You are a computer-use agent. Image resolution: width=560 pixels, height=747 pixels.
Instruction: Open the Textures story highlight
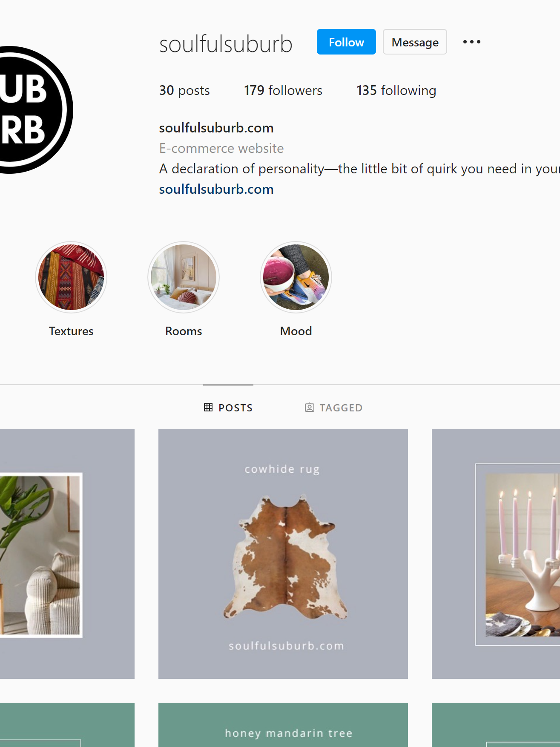tap(71, 277)
